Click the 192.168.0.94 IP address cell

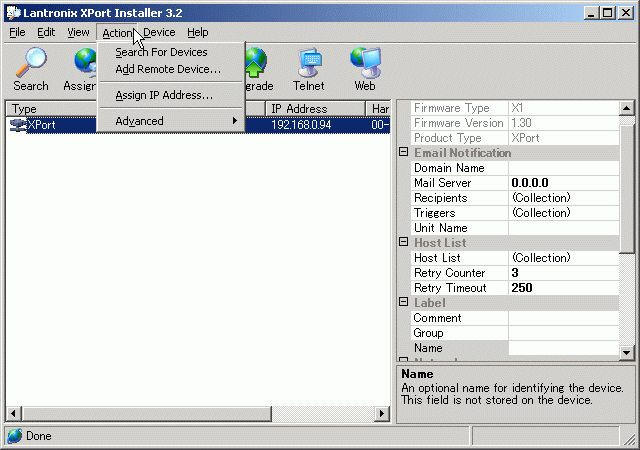pos(301,125)
